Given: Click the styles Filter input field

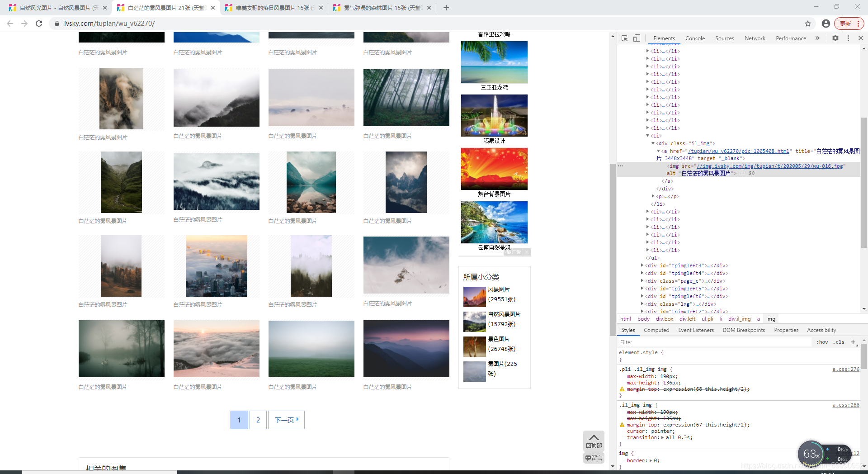Looking at the screenshot, I should point(714,342).
